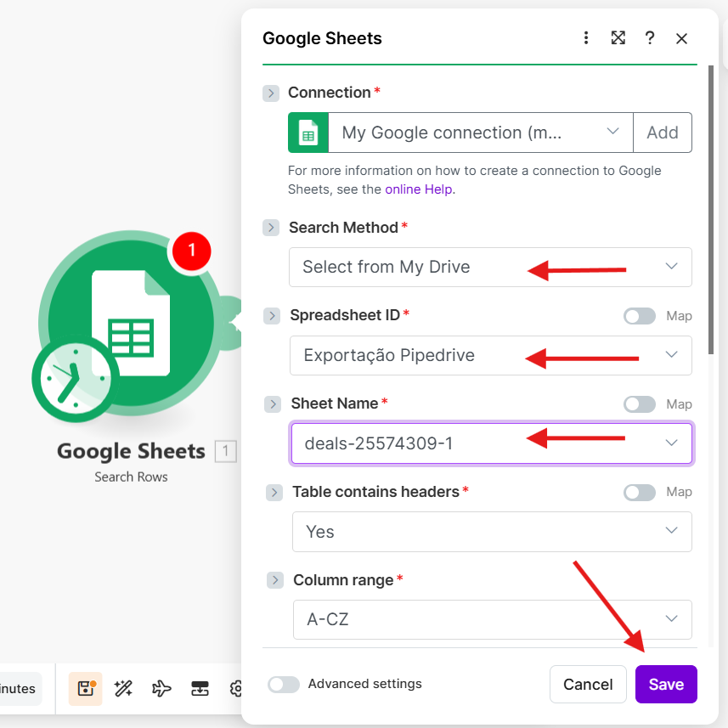Image resolution: width=728 pixels, height=728 pixels.
Task: Click the Cancel button
Action: [588, 684]
